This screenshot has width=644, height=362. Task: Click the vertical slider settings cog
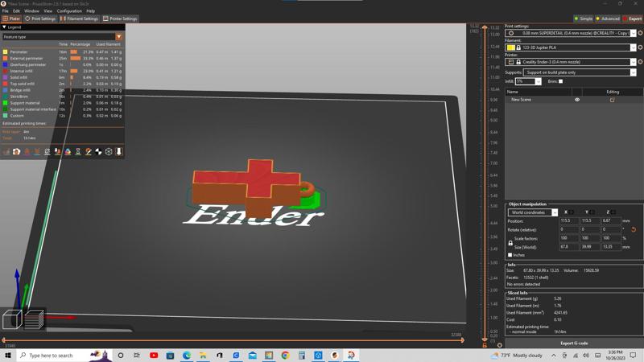point(499,345)
